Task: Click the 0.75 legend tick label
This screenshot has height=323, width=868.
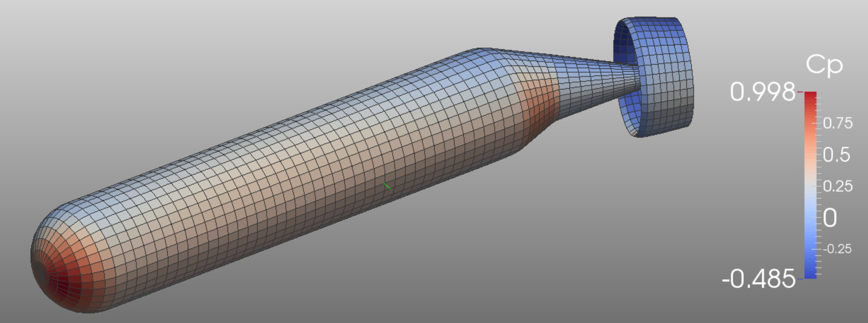Action: [838, 123]
